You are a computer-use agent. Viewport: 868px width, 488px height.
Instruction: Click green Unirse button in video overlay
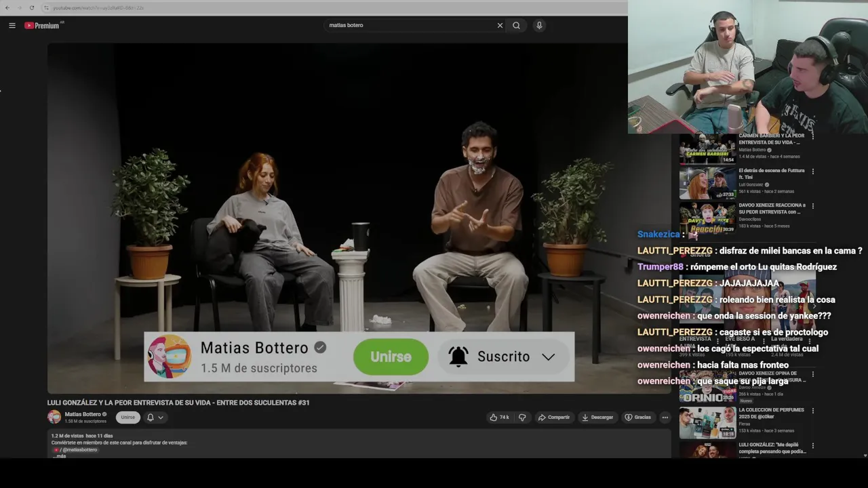click(x=391, y=357)
